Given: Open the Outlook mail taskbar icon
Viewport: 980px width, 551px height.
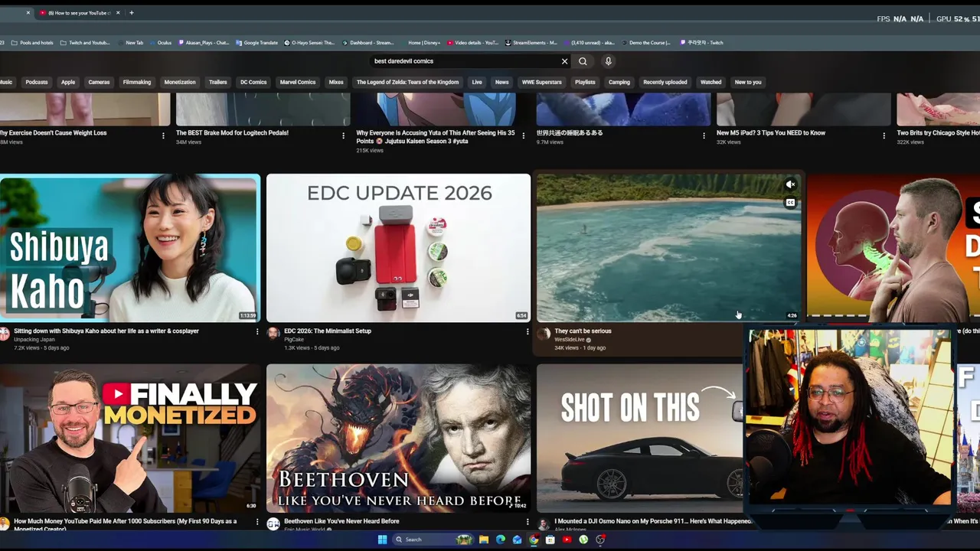Looking at the screenshot, I should click(517, 540).
